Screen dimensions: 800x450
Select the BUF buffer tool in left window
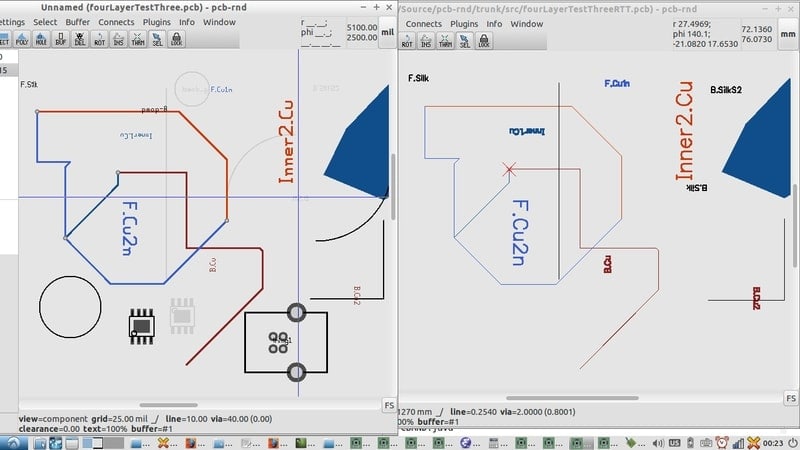click(61, 39)
